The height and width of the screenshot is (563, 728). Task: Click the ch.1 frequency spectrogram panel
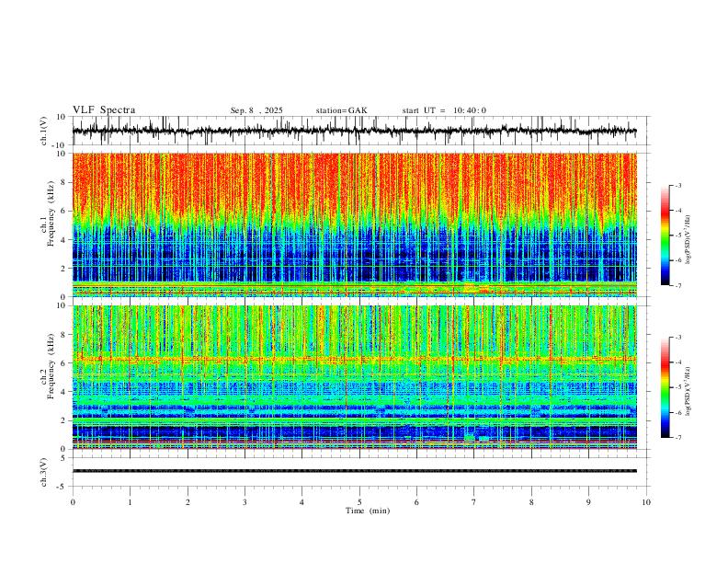355,224
